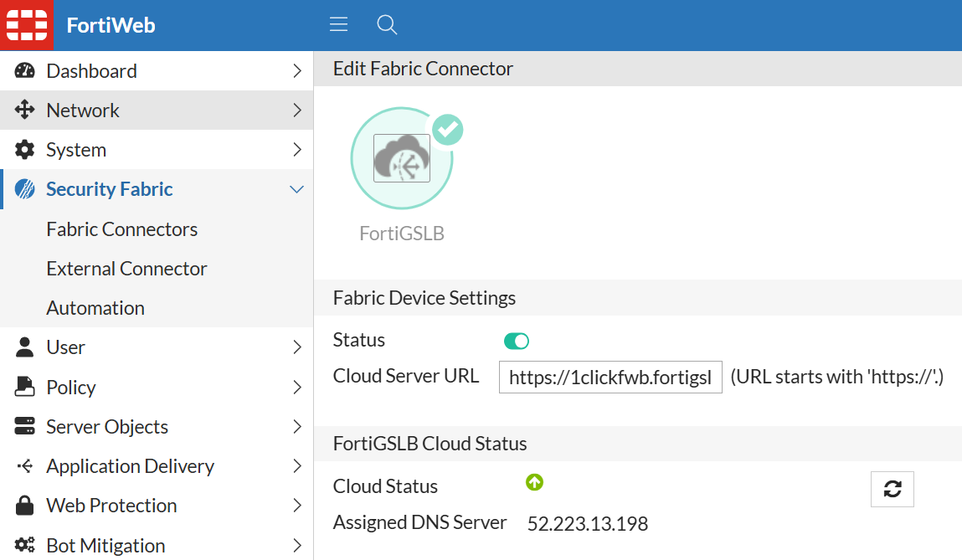Expand the Network menu chevron
The height and width of the screenshot is (560, 962).
[x=297, y=110]
